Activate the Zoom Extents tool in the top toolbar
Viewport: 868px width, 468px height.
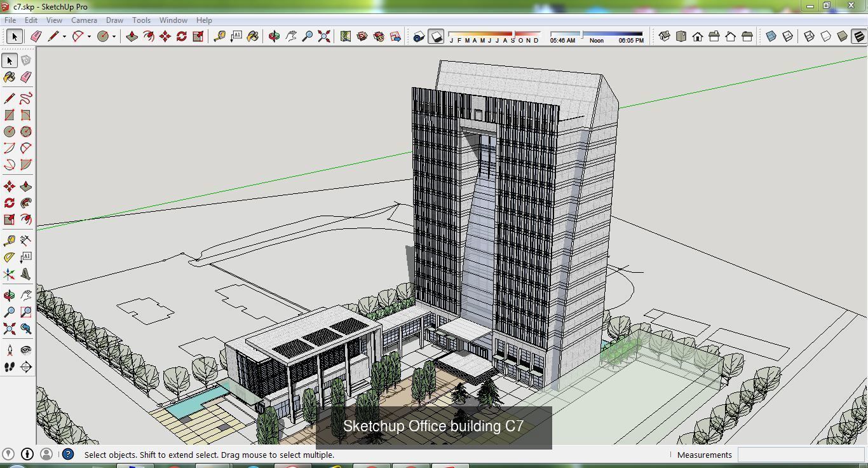pos(324,36)
